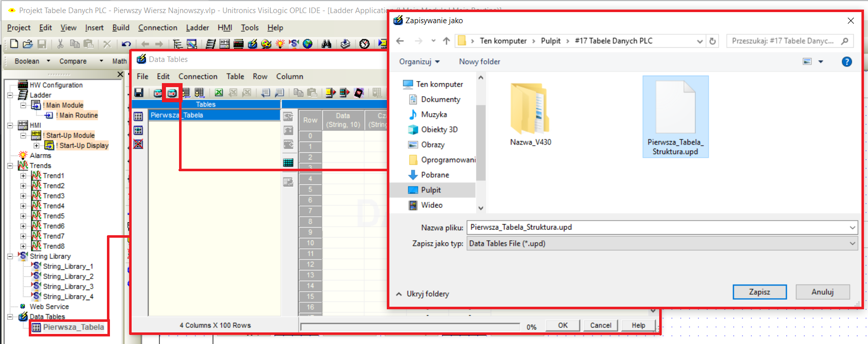
Task: Open the binoculars Find tool in main toolbar
Action: point(326,44)
